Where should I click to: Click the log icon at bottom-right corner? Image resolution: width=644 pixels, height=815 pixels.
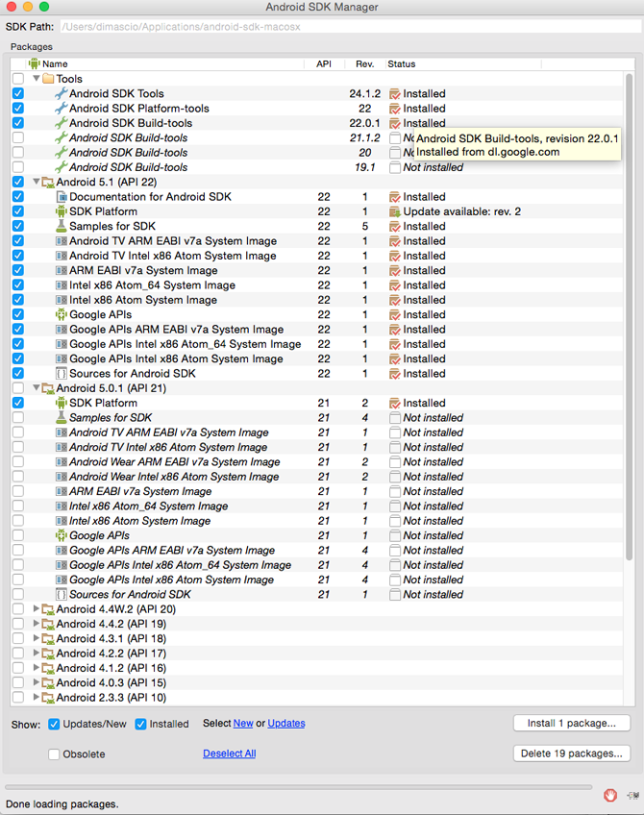click(x=632, y=795)
